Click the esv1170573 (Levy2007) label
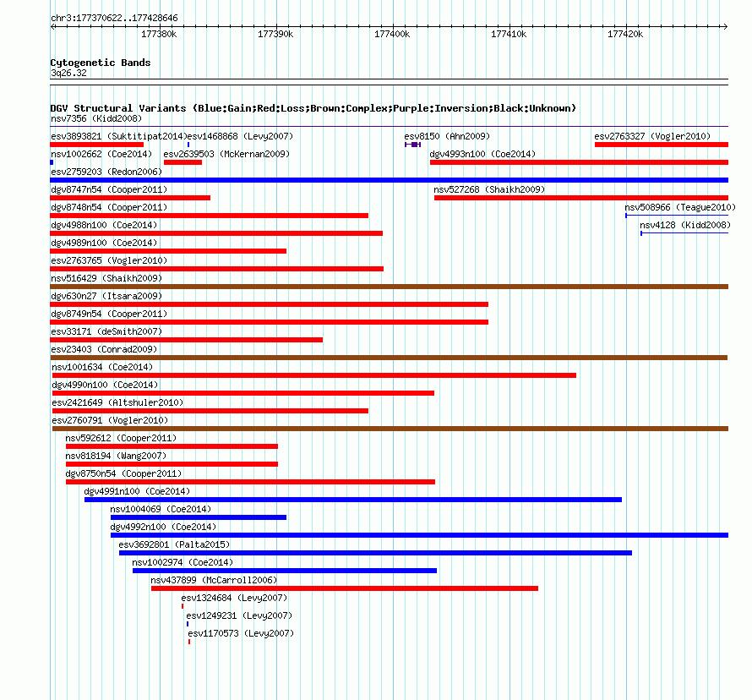Viewport: 752px width, 700px height. tap(241, 633)
